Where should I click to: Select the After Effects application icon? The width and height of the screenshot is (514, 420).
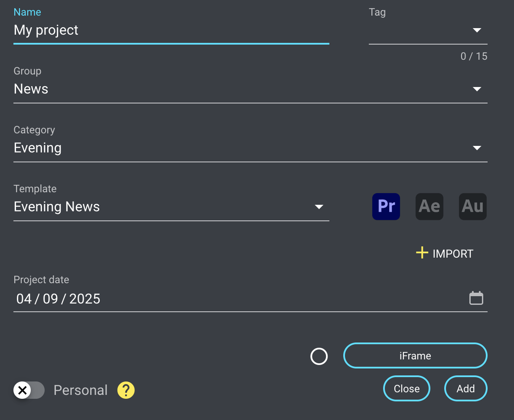pos(429,207)
